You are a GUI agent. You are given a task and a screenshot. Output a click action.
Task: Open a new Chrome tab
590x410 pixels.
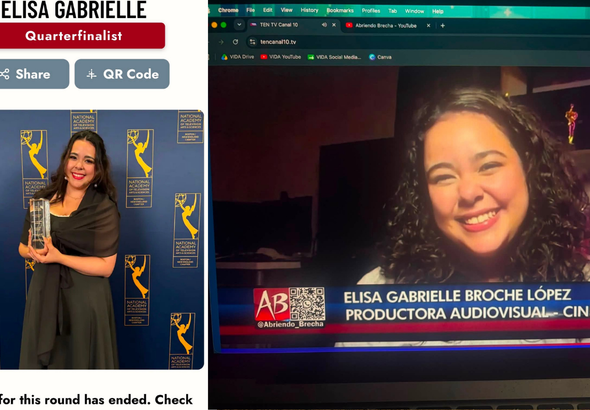pos(442,26)
